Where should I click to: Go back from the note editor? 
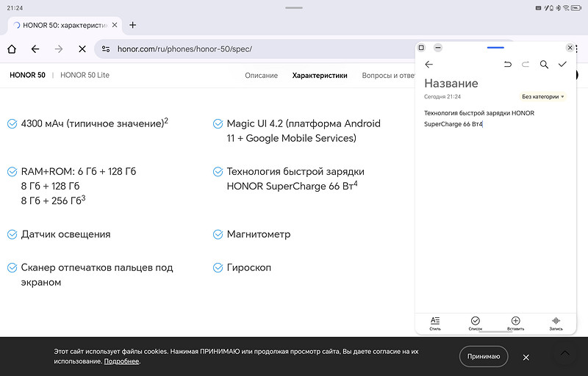pos(429,65)
